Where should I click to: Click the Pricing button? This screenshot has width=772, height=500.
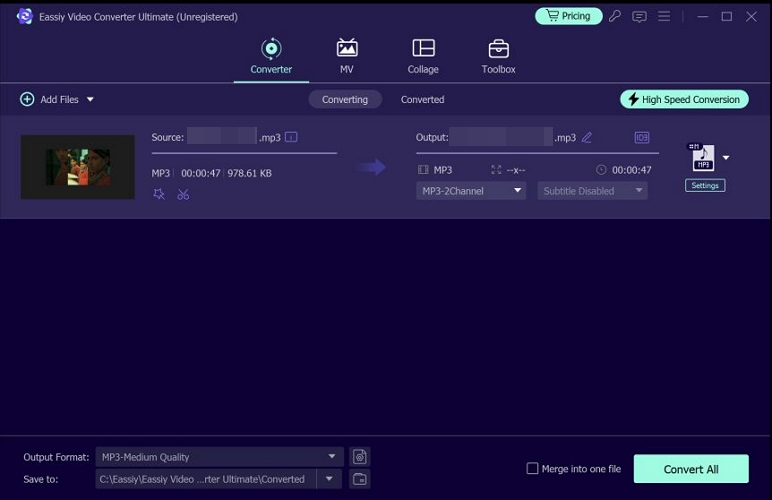click(x=568, y=16)
